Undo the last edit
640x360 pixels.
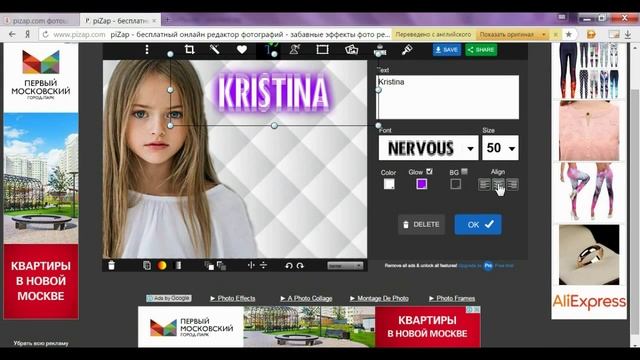(x=289, y=266)
